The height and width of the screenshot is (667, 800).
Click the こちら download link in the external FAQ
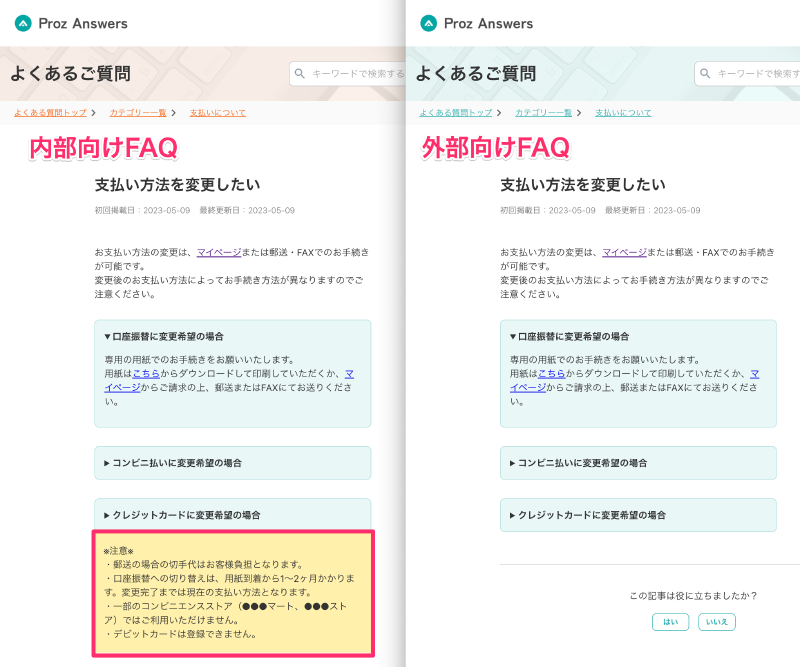(x=551, y=374)
